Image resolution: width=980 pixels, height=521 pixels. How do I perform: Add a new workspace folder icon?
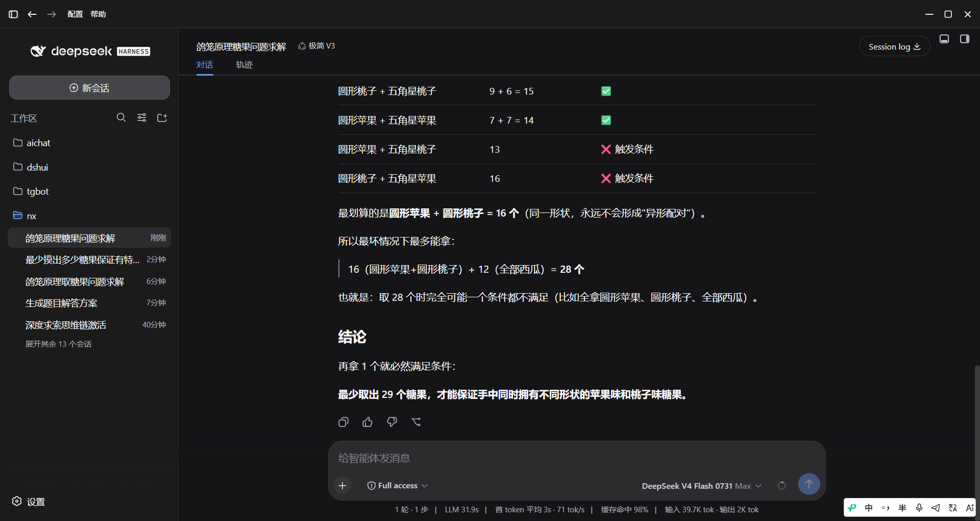[x=162, y=117]
